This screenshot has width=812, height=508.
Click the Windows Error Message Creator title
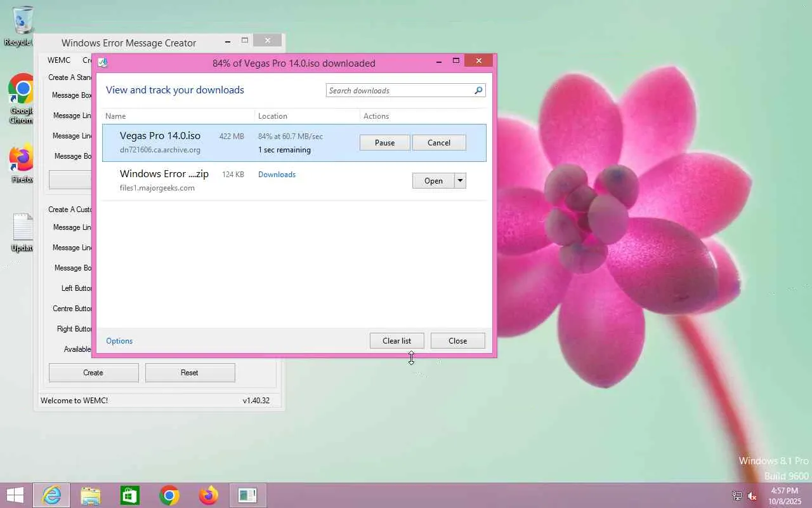129,43
